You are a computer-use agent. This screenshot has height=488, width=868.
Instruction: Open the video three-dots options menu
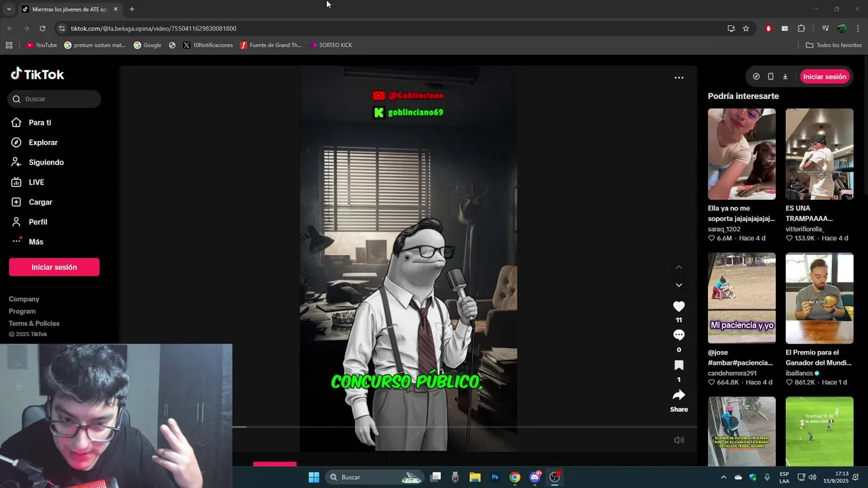(x=679, y=78)
